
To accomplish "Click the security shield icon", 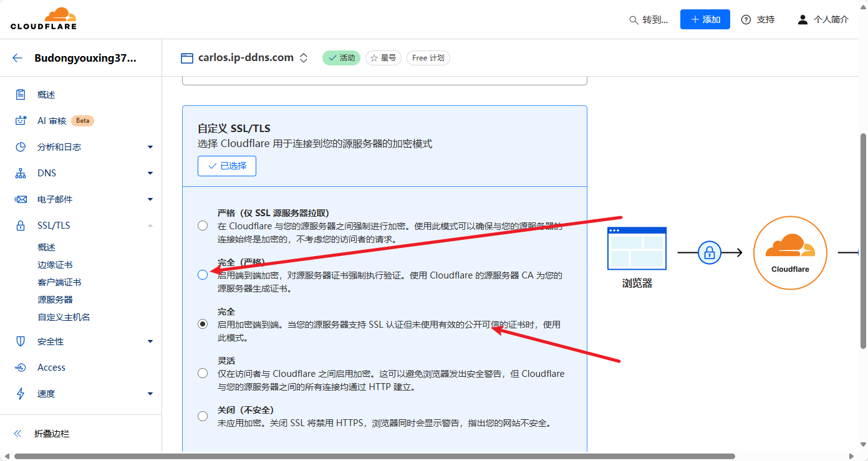I will (x=21, y=341).
